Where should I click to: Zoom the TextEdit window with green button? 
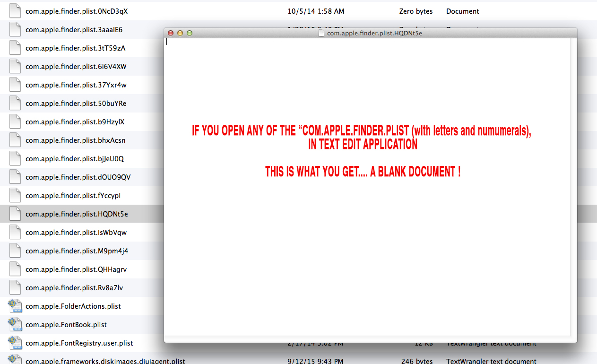[x=190, y=33]
